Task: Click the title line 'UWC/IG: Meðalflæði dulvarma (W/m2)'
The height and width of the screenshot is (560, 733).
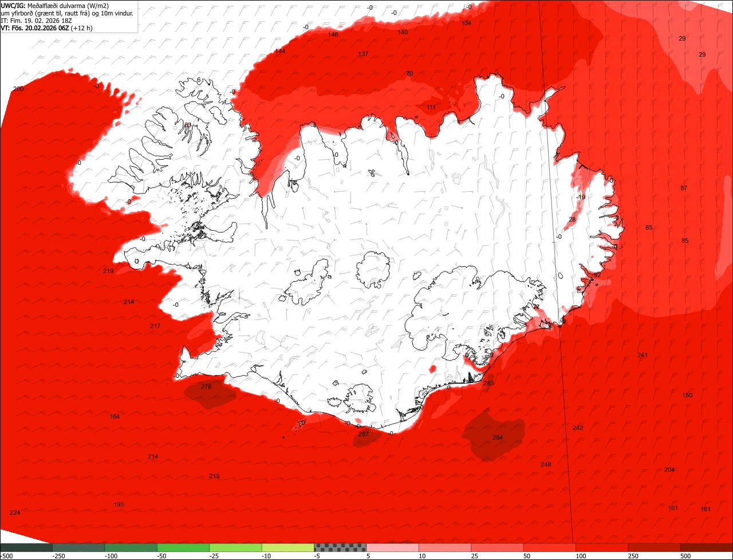Action: pos(55,5)
